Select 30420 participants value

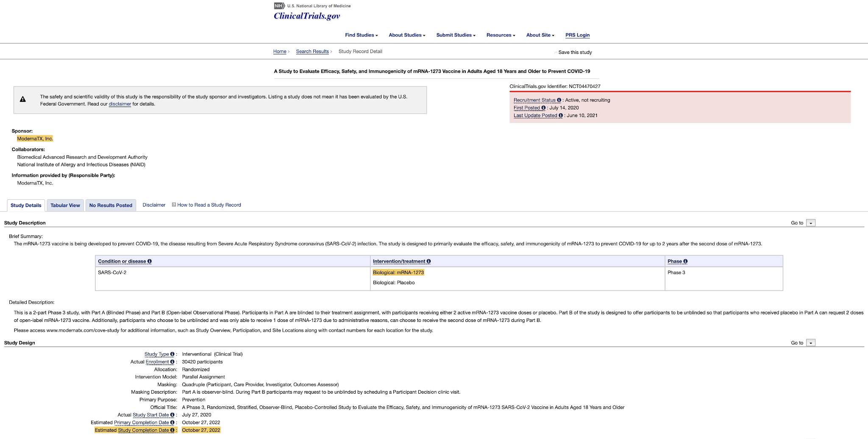tap(202, 362)
